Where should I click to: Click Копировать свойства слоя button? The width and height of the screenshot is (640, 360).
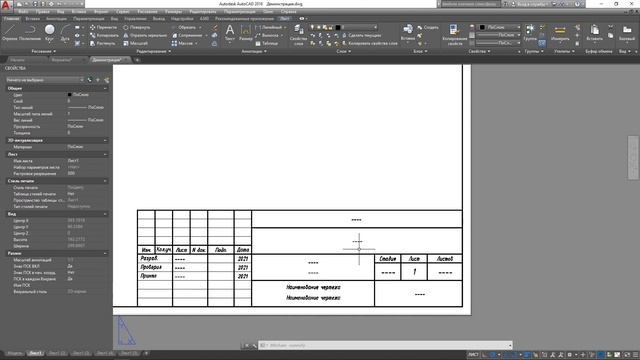point(369,43)
